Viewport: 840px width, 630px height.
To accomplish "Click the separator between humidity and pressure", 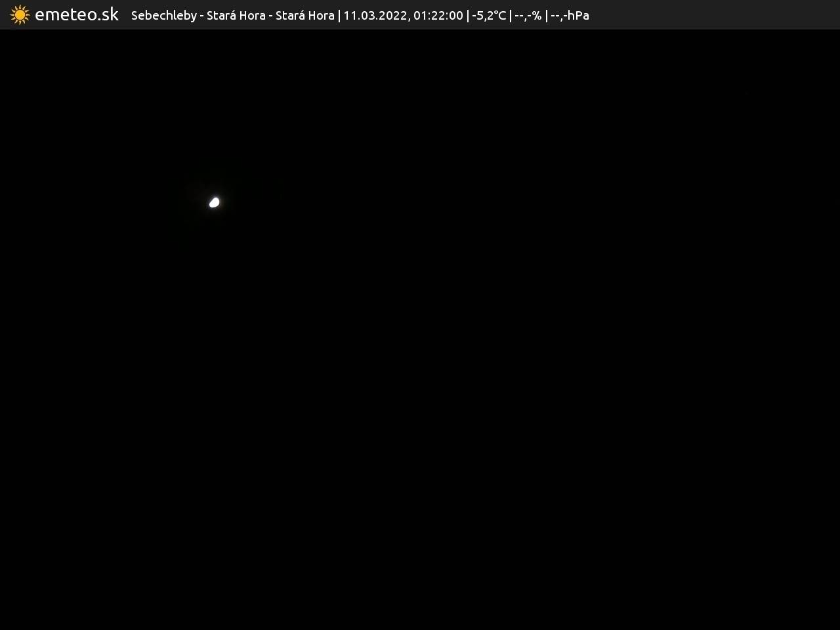I will [546, 15].
